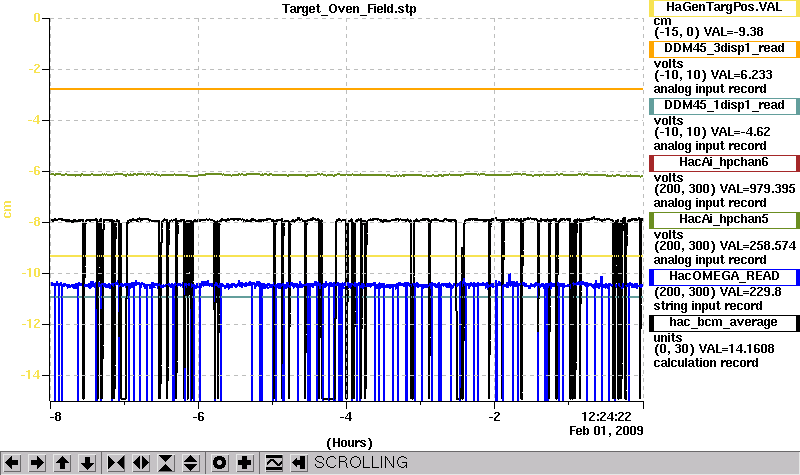Click the Target_Oven_Field.stp title
The height and width of the screenshot is (475, 800).
(349, 9)
